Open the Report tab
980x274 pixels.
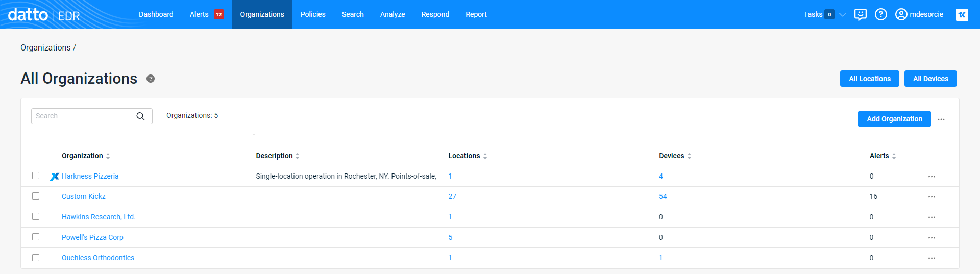tap(476, 14)
